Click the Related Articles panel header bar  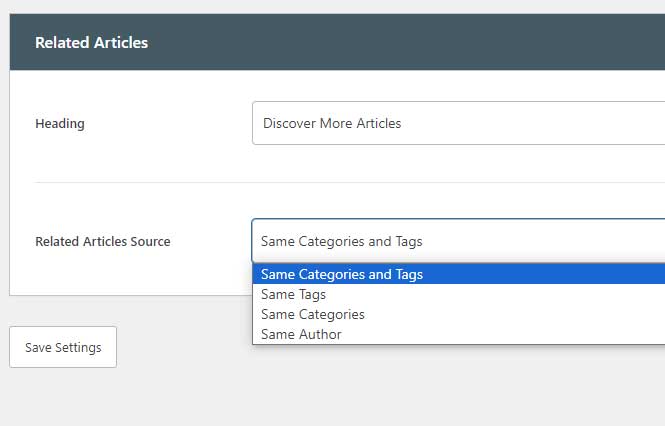point(337,42)
